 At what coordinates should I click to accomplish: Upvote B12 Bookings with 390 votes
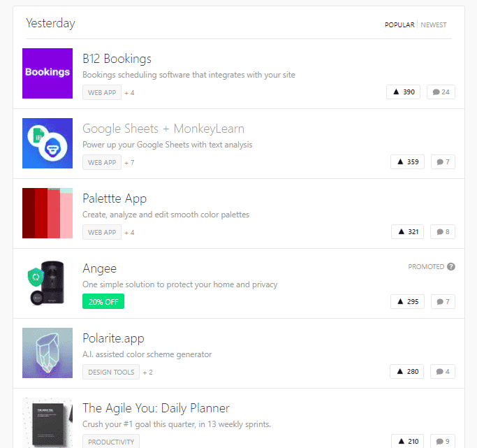click(x=404, y=92)
